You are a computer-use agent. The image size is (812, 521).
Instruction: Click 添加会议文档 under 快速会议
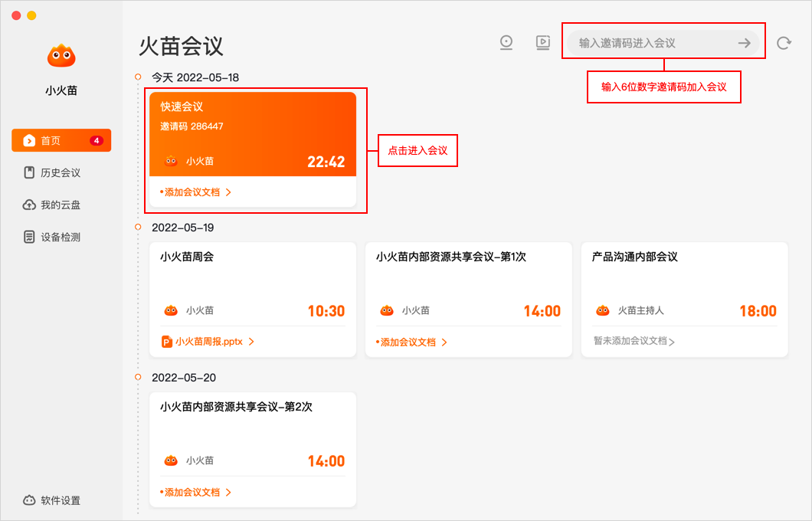(x=195, y=192)
